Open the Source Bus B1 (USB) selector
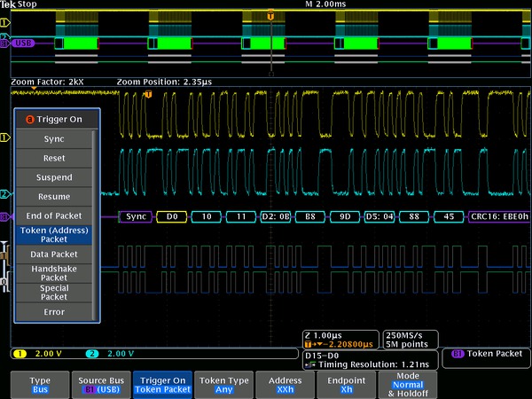The height and width of the screenshot is (399, 532). tap(99, 384)
